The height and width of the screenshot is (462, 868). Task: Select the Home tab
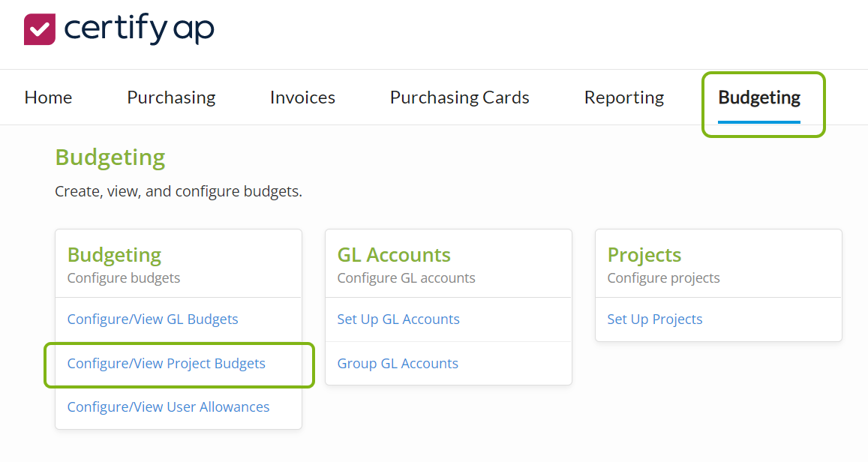point(48,97)
